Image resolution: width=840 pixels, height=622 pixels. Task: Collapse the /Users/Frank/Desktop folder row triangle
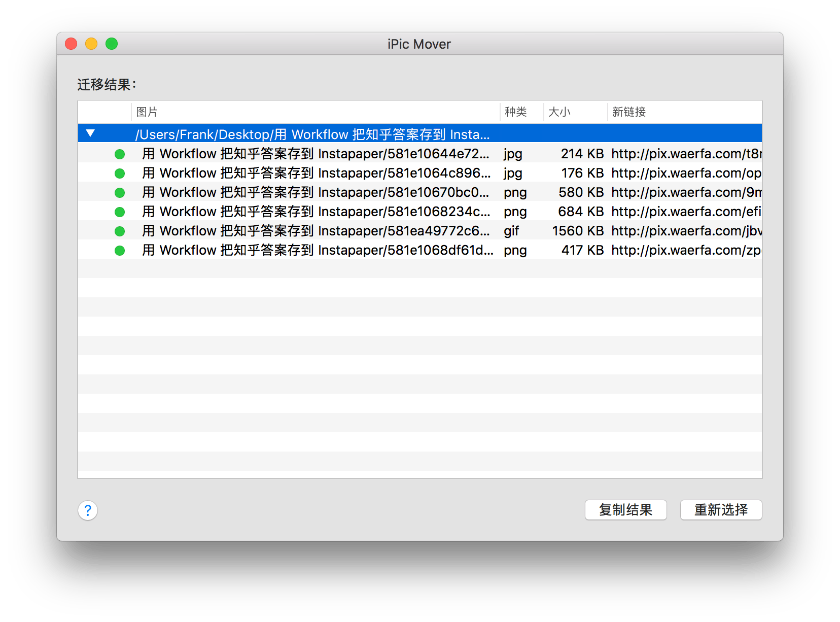coord(90,133)
